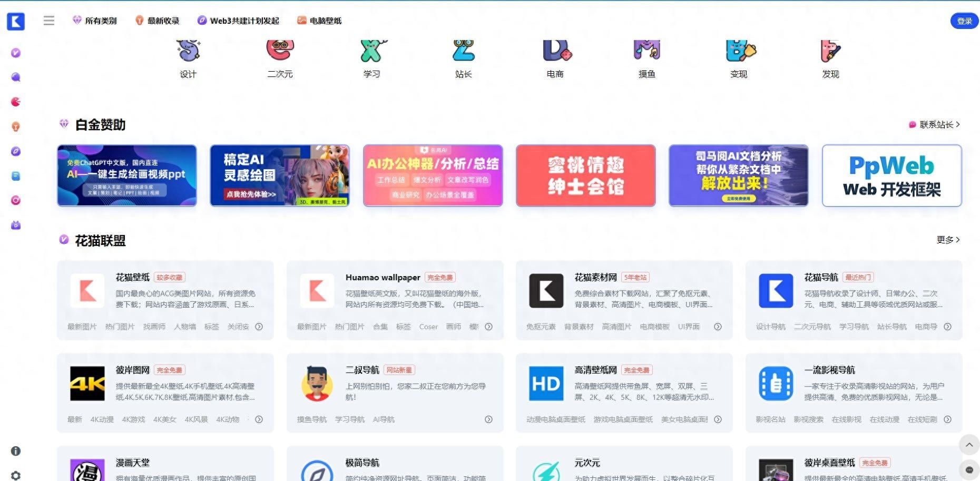Click the red pac-man sidebar icon
This screenshot has width=980, height=481.
[16, 102]
